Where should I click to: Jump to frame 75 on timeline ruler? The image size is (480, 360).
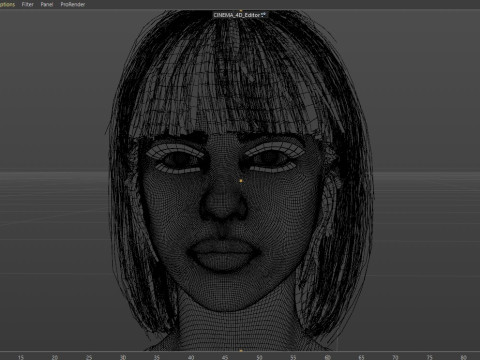(429, 357)
